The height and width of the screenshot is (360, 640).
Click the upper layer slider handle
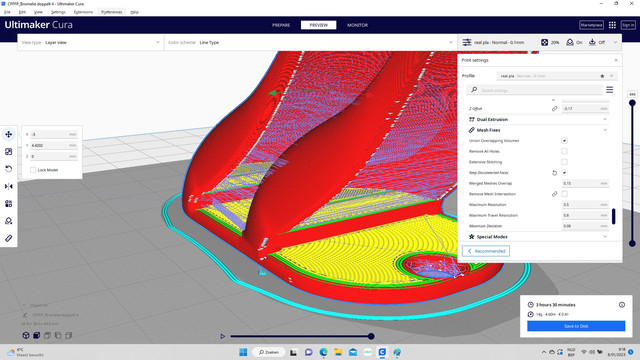coord(632,103)
